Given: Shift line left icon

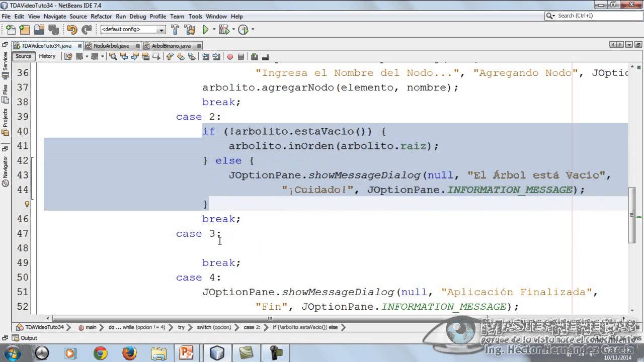Looking at the screenshot, I should tap(205, 56).
